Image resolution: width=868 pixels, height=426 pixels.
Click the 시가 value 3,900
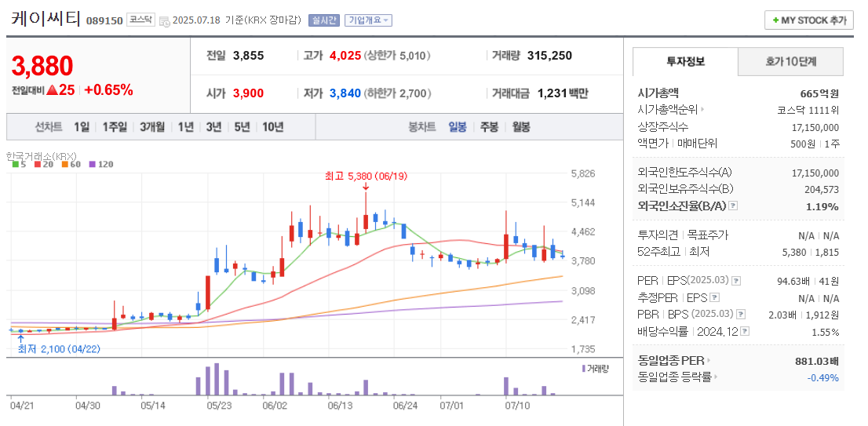[249, 93]
